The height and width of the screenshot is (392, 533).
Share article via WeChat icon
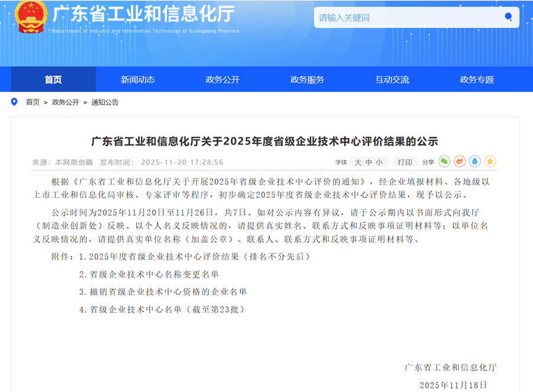[444, 162]
